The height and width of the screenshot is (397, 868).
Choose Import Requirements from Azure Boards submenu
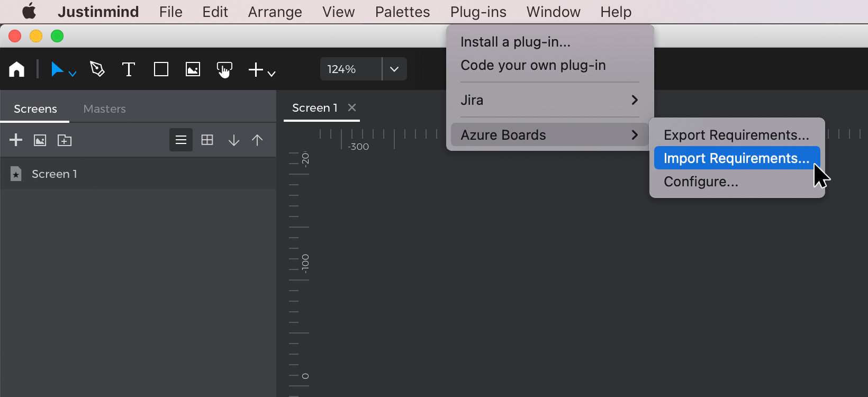coord(736,158)
